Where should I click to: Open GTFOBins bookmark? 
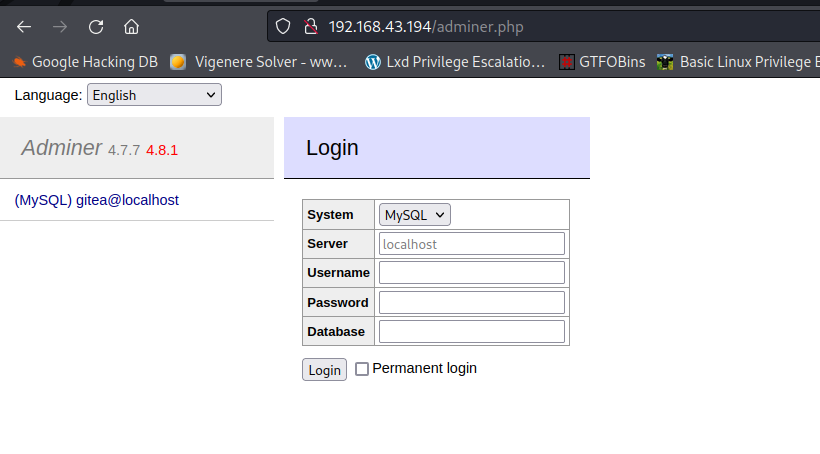point(601,62)
